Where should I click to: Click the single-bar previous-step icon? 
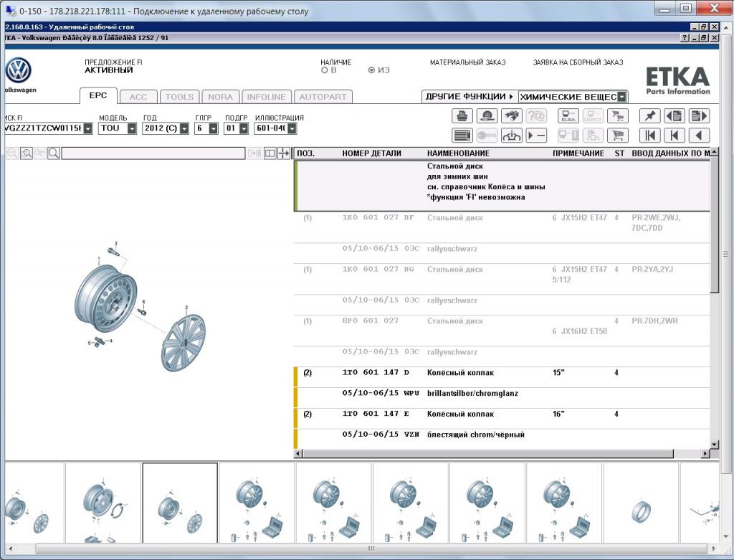tap(675, 136)
